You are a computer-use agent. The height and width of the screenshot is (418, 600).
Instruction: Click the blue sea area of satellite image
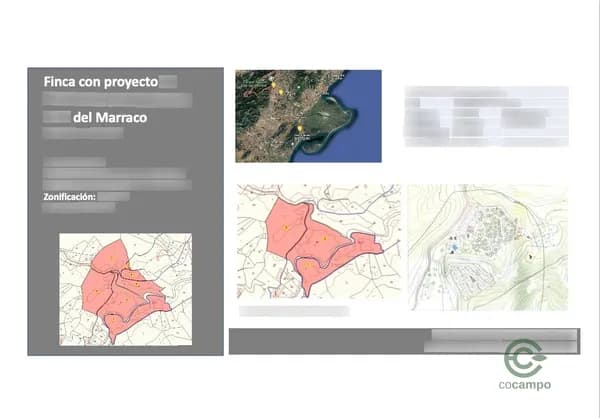point(362,110)
